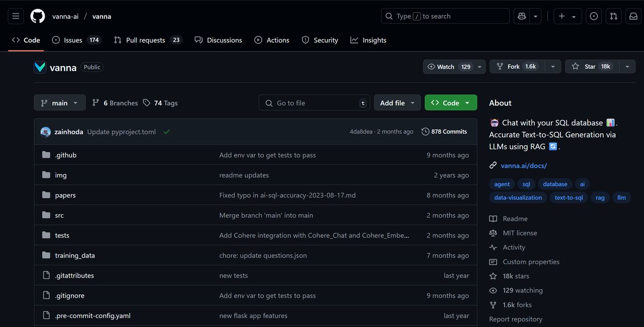View the 878 Commits history
Image resolution: width=644 pixels, height=327 pixels.
click(x=444, y=132)
